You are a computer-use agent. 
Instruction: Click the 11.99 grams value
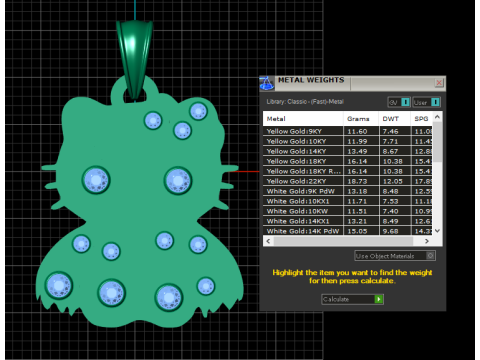(357, 141)
